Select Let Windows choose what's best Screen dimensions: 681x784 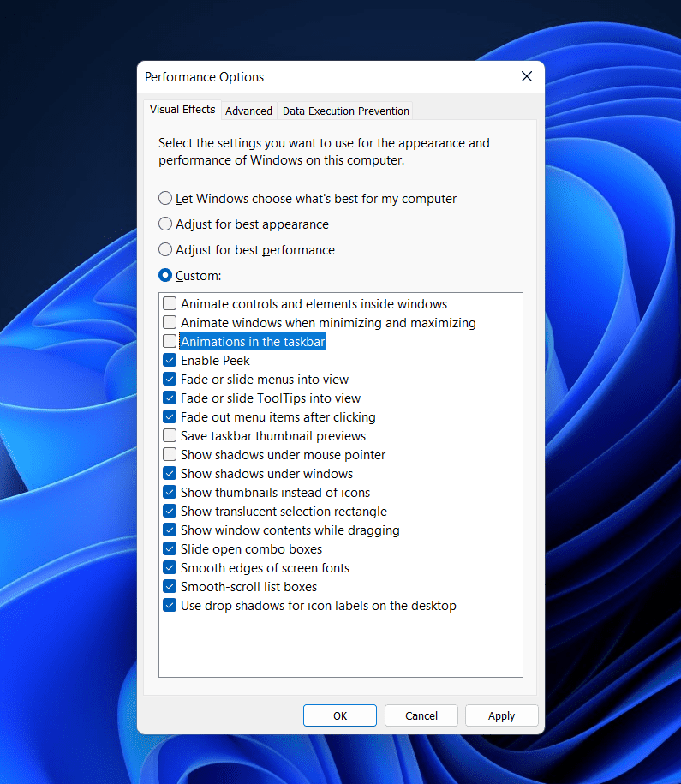pos(165,199)
